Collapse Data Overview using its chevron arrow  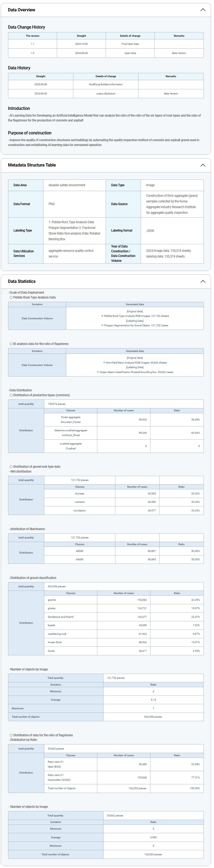coord(203,10)
